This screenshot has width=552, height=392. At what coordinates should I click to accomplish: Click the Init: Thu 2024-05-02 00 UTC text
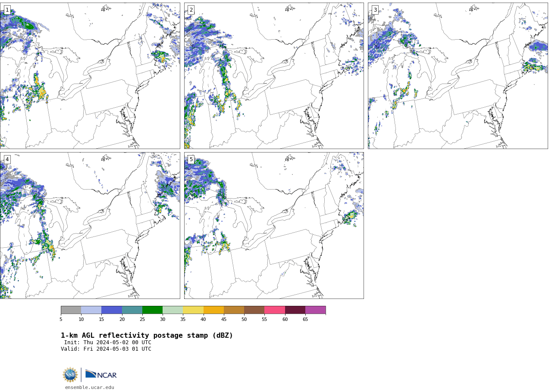point(108,342)
